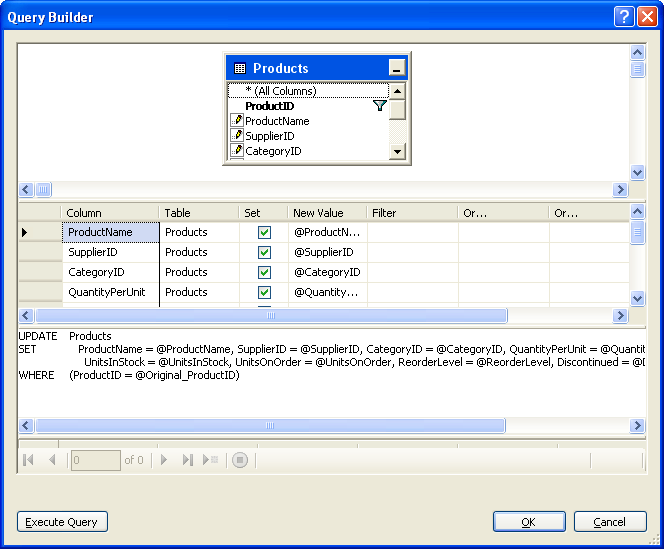Go to the first record
The height and width of the screenshot is (549, 664).
point(29,460)
